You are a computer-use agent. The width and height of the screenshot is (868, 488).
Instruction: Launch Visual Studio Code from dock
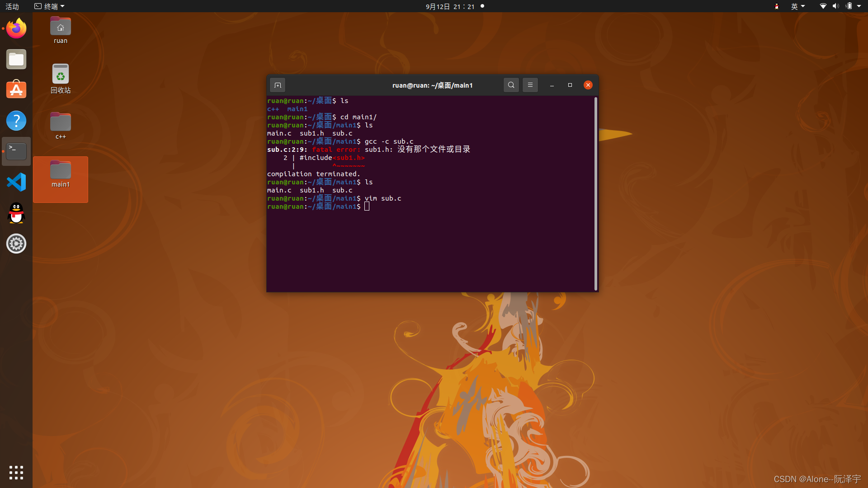tap(16, 182)
